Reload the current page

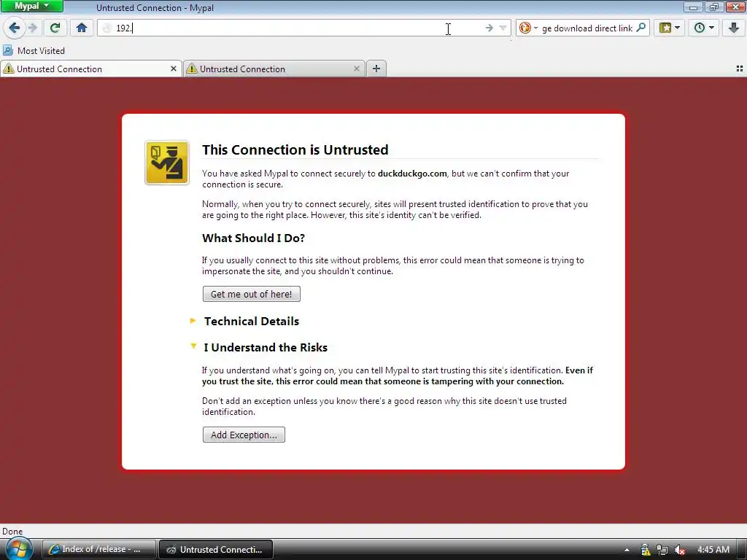pos(55,28)
